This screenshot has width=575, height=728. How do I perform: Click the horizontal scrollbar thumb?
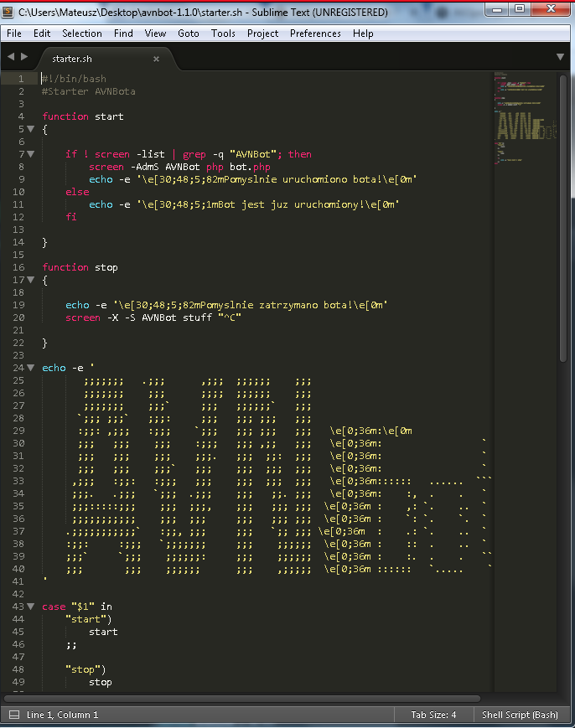[x=242, y=699]
